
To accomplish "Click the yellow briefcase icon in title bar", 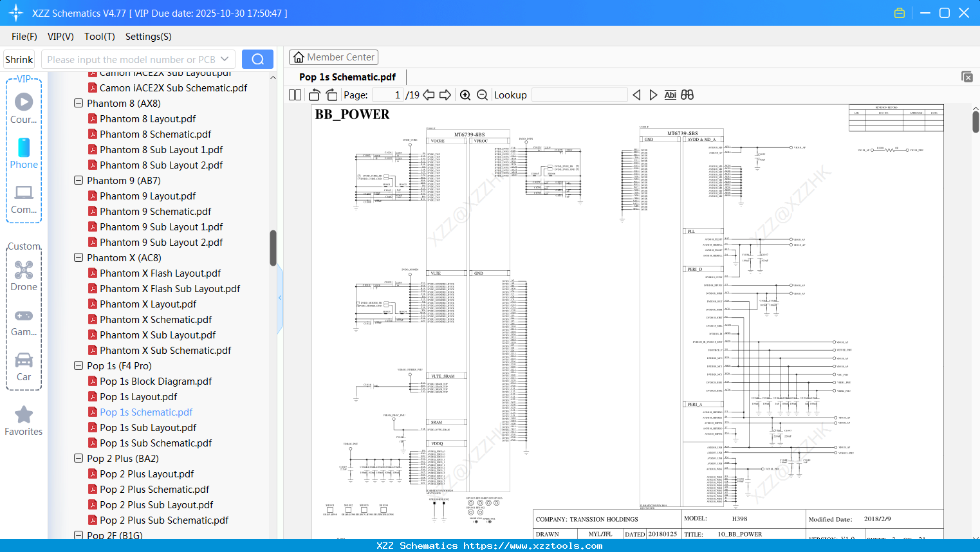I will click(x=900, y=12).
